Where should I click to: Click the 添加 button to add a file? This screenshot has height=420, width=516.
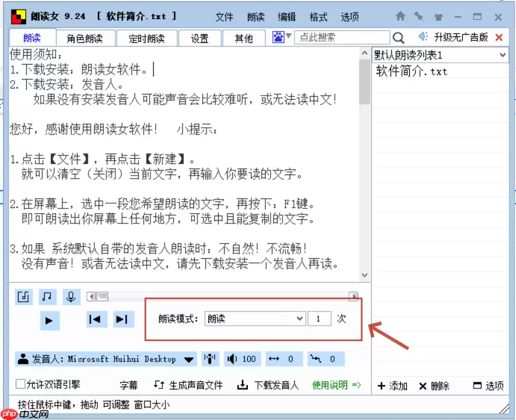pos(392,387)
